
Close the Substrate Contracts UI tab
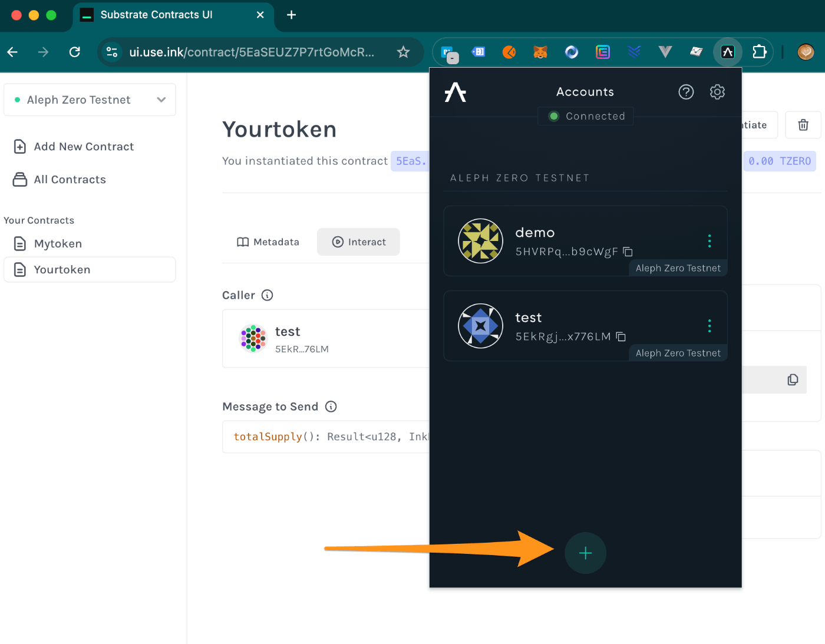[260, 15]
